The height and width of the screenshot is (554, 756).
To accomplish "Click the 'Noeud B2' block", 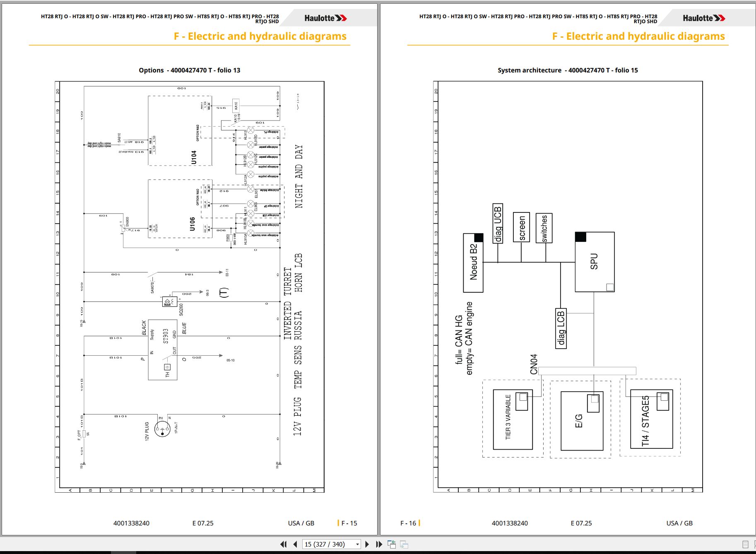I will tap(473, 263).
